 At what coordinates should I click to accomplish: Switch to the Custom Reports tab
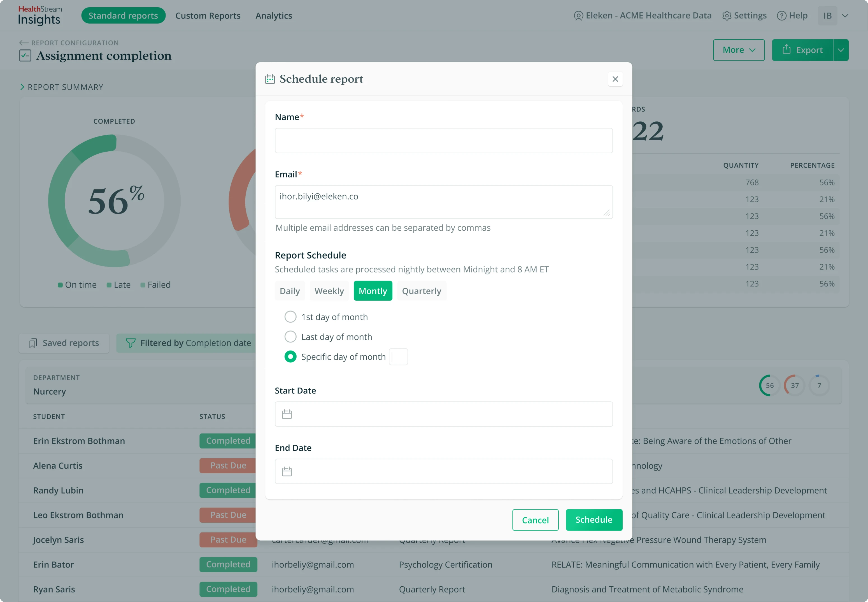208,15
